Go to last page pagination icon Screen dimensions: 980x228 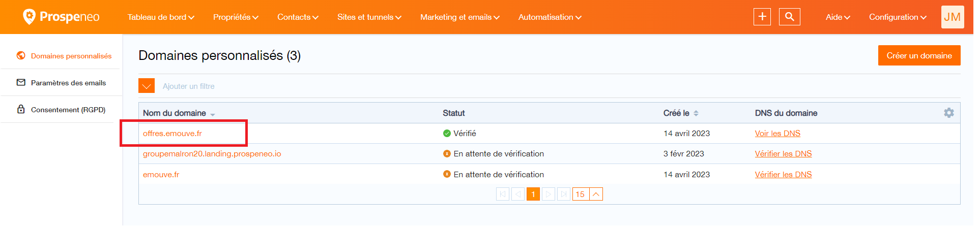coord(564,194)
